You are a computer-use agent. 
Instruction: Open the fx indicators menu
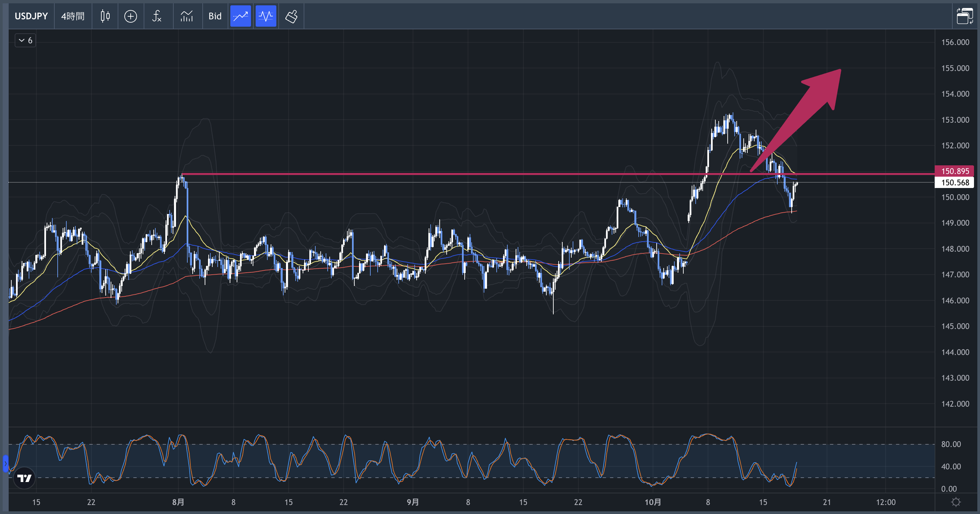pos(157,16)
